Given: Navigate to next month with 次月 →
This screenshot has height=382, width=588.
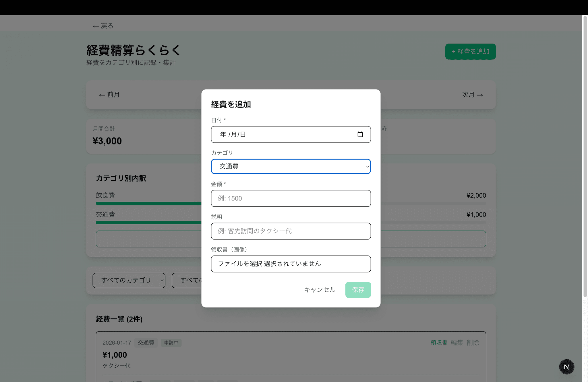Looking at the screenshot, I should click(472, 95).
